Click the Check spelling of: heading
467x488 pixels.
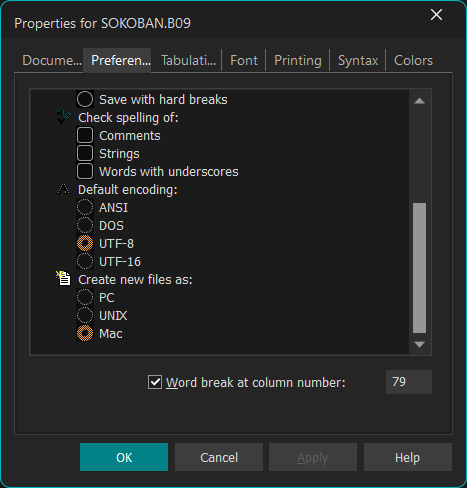pos(128,117)
